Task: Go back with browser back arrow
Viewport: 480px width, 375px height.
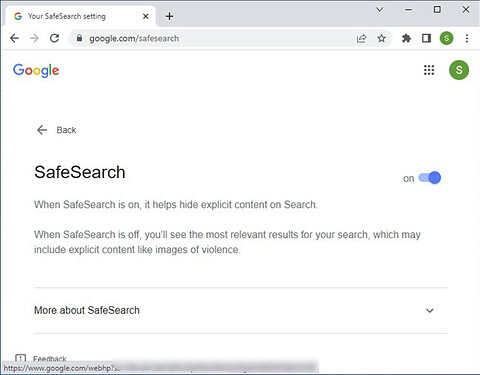Action: [x=14, y=38]
